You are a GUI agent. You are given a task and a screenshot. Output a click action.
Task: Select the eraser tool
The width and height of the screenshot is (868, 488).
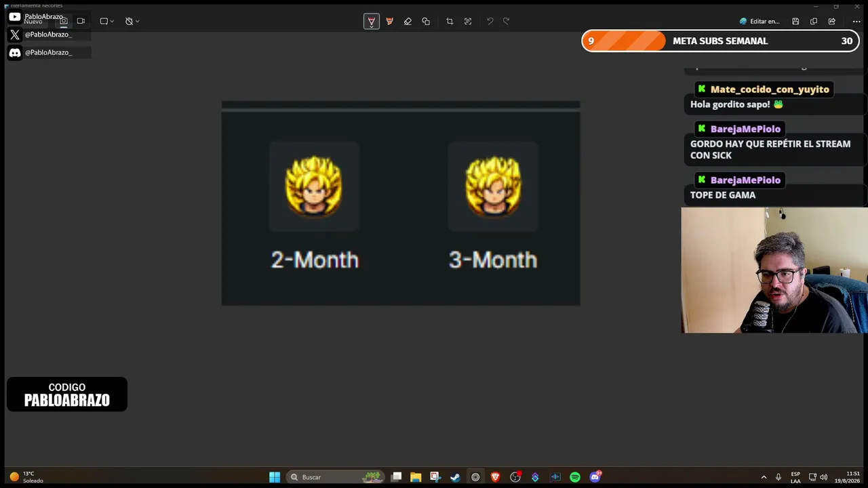click(x=408, y=21)
